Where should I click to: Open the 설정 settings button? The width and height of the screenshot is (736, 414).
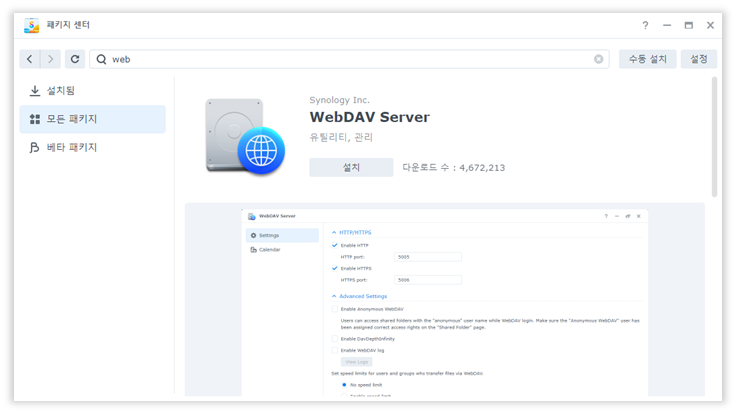[699, 59]
